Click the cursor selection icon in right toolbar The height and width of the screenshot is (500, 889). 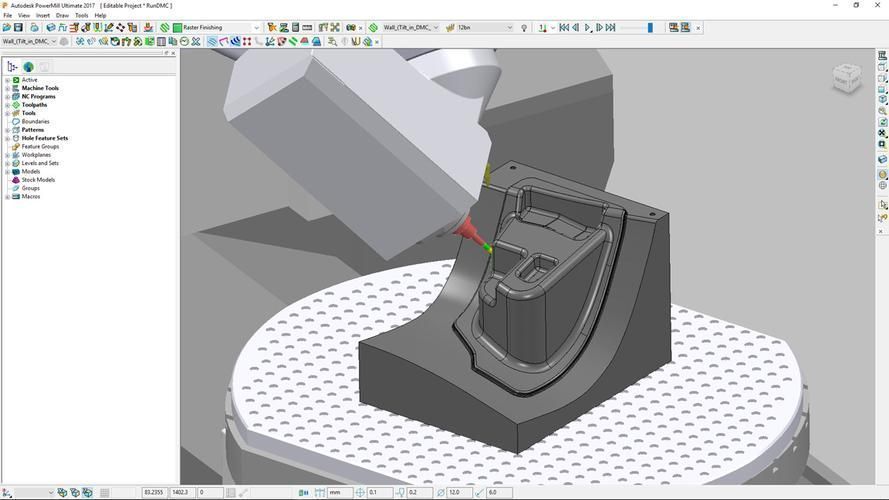(x=882, y=205)
